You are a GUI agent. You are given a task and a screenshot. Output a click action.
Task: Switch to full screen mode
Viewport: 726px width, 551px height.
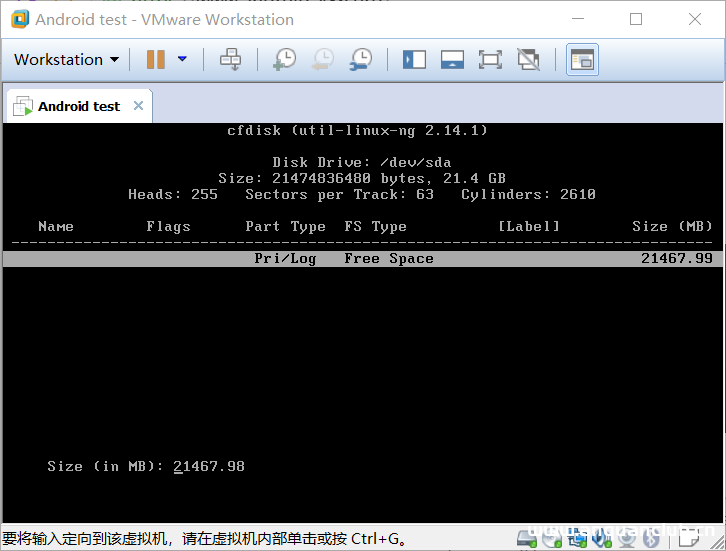[x=490, y=60]
